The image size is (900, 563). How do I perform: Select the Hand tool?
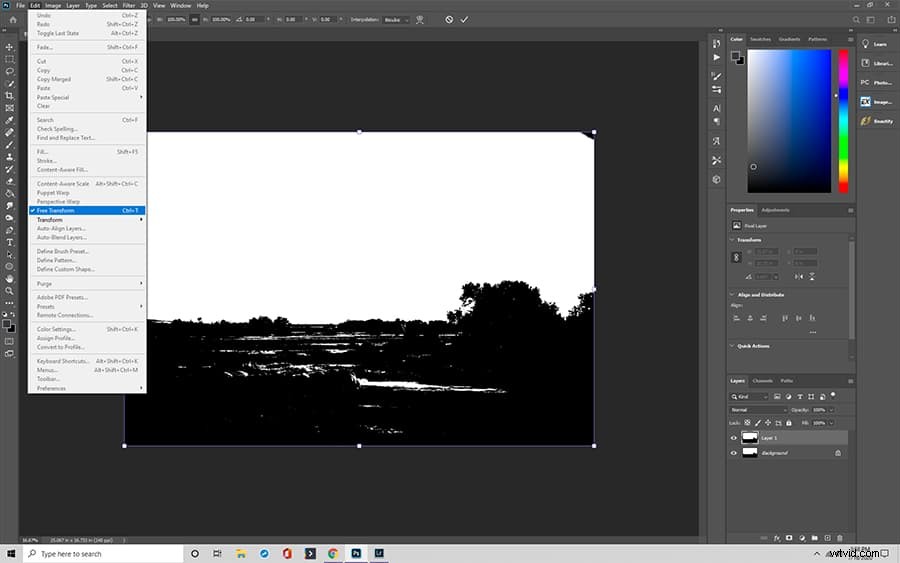(9, 279)
